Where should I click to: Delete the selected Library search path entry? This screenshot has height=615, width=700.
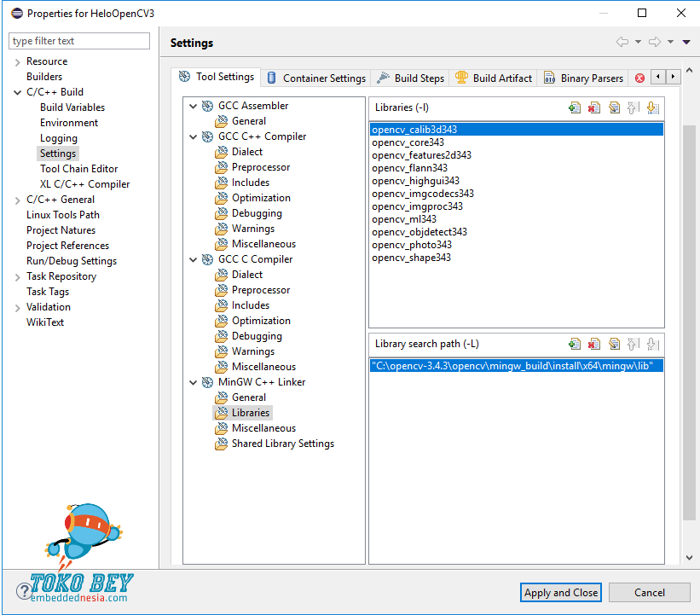pos(594,345)
